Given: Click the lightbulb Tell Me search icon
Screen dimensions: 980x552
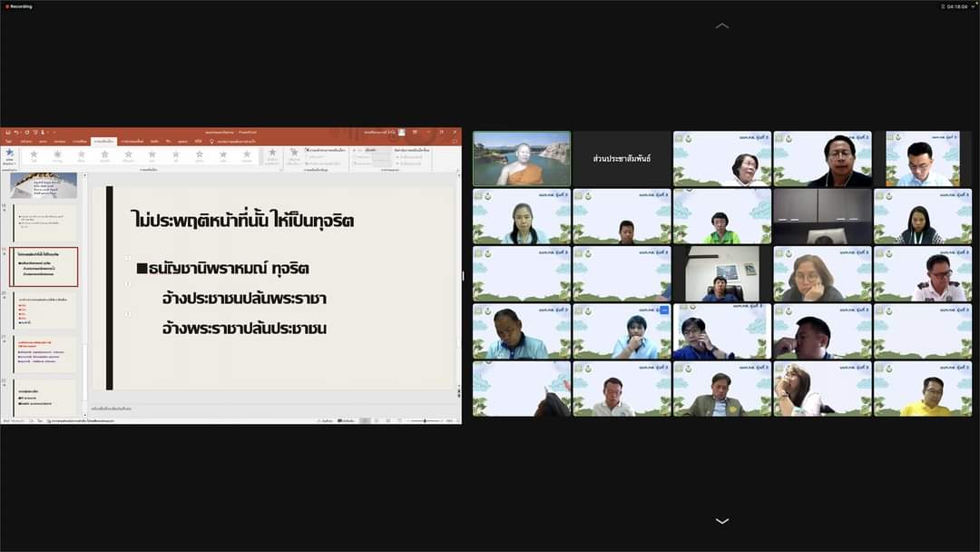Looking at the screenshot, I should [211, 142].
